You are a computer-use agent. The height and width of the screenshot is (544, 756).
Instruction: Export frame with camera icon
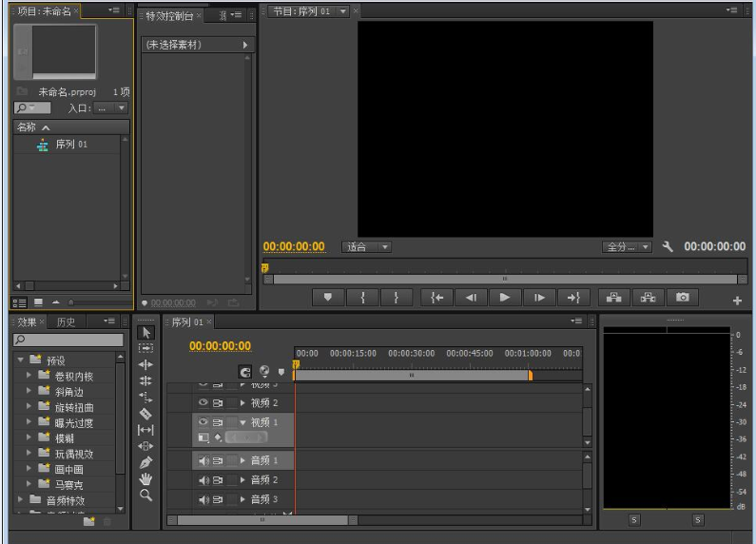(682, 298)
